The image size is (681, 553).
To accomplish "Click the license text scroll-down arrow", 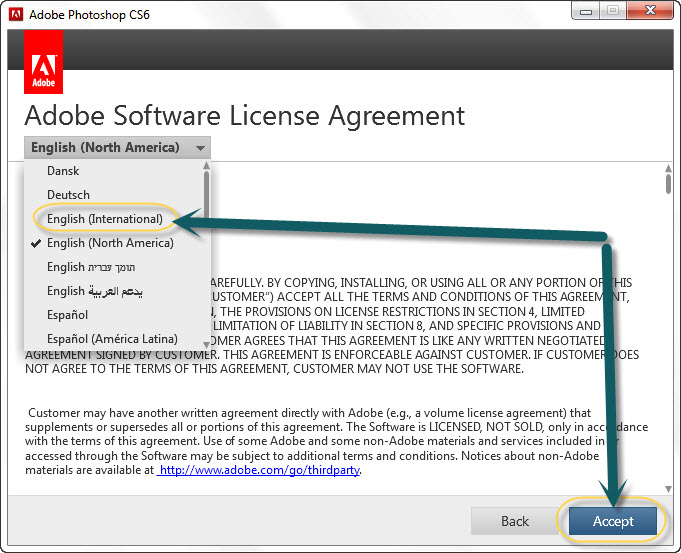I will (x=668, y=489).
